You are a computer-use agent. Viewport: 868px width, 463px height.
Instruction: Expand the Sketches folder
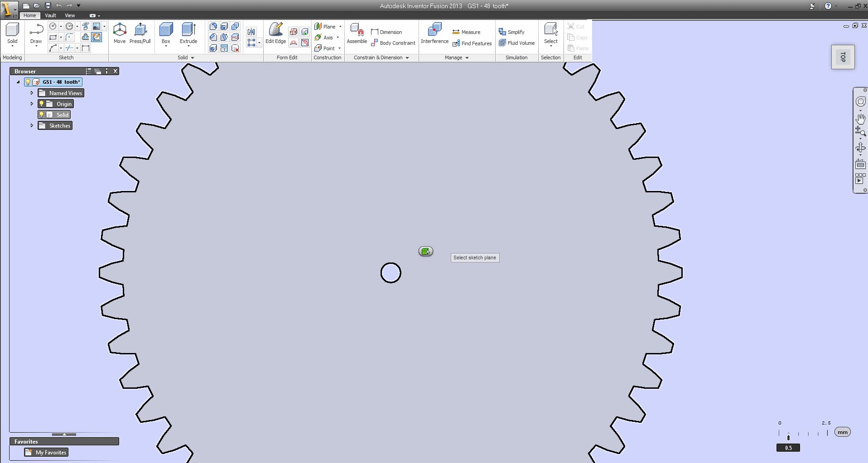(32, 125)
